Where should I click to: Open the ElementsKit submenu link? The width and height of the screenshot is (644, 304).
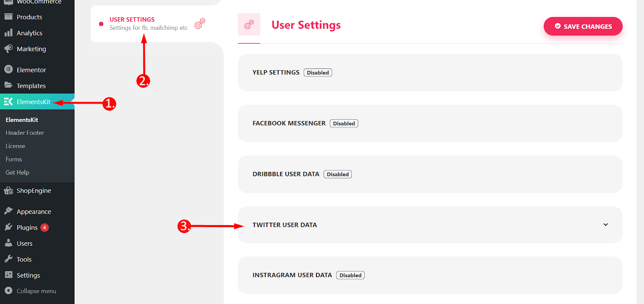(x=22, y=120)
